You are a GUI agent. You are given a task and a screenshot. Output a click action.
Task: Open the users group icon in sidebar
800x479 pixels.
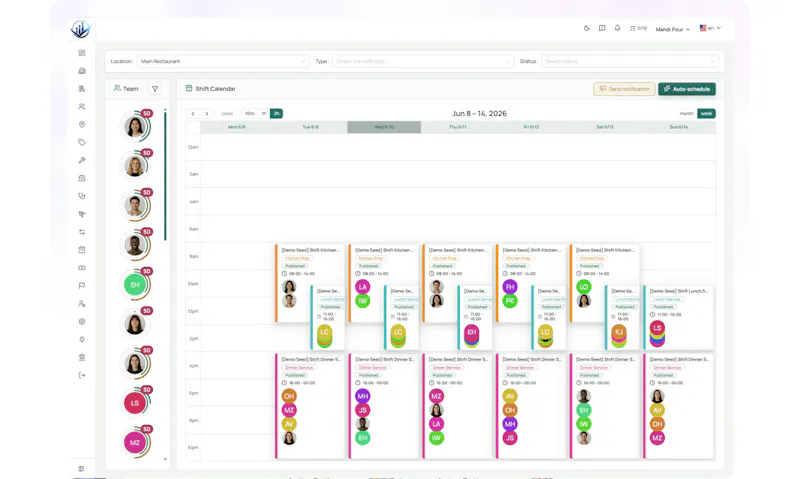coord(82,107)
